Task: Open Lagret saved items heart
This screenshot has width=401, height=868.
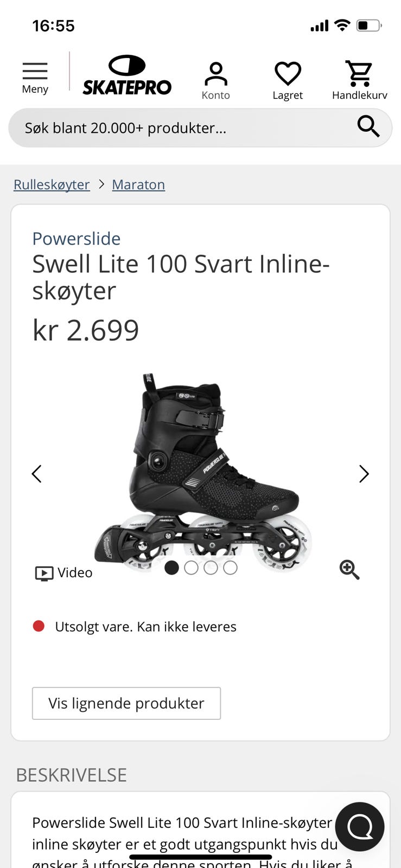Action: tap(288, 81)
